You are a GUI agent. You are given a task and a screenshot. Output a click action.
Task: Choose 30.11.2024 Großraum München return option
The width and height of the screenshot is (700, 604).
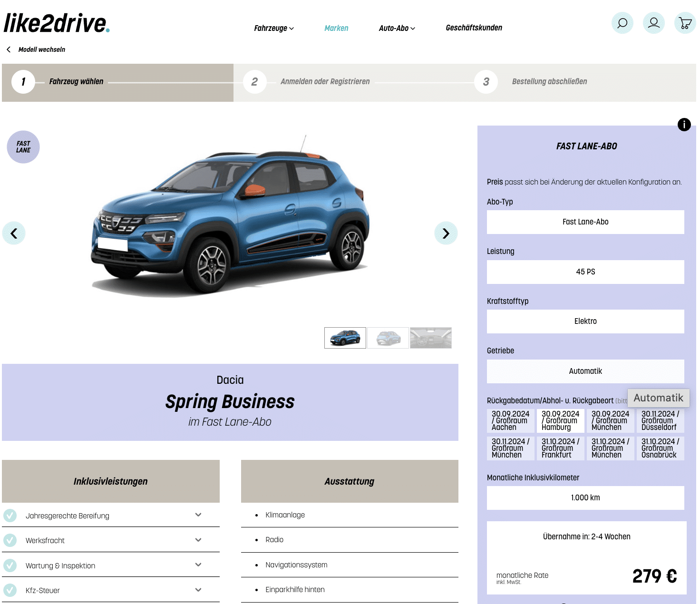point(511,448)
